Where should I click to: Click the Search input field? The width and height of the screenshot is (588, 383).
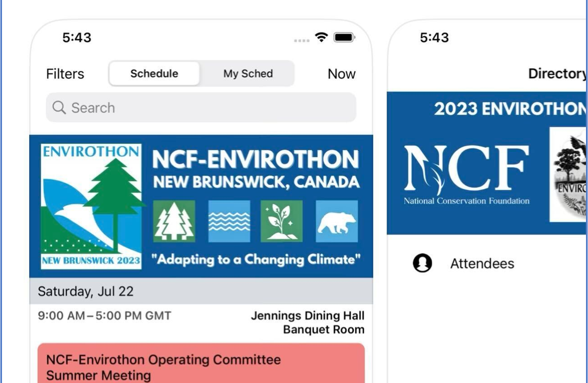click(x=201, y=107)
